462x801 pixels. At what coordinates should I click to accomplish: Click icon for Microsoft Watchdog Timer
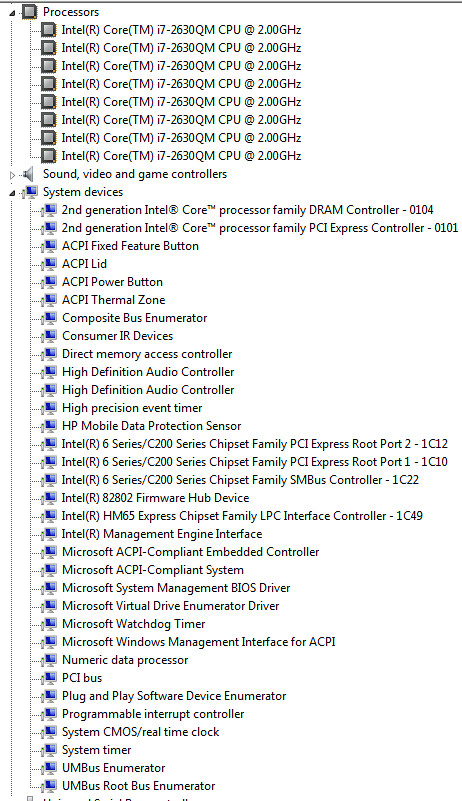click(49, 624)
